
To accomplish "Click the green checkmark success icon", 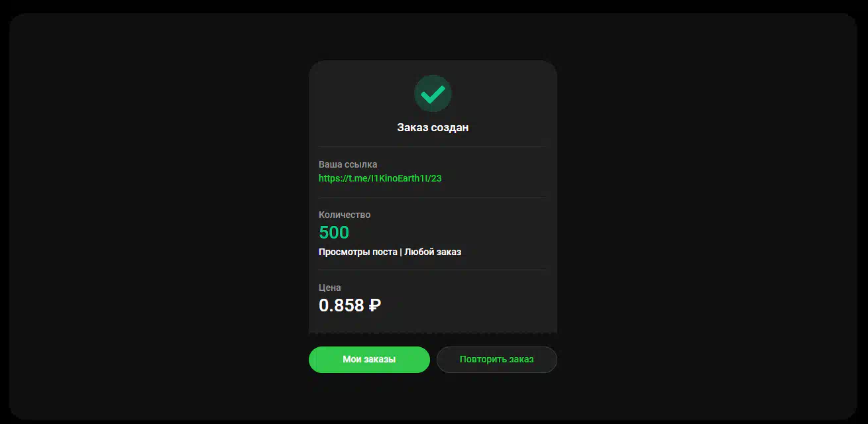I will (433, 93).
